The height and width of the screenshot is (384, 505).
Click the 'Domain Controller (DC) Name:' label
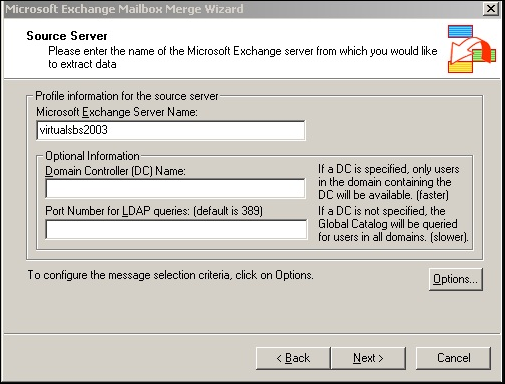pos(115,171)
